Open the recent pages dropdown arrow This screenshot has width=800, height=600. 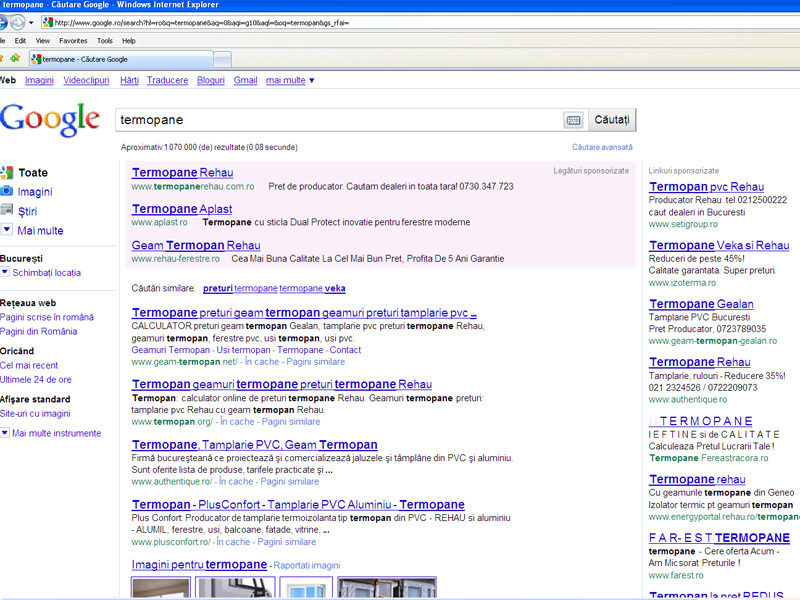31,23
